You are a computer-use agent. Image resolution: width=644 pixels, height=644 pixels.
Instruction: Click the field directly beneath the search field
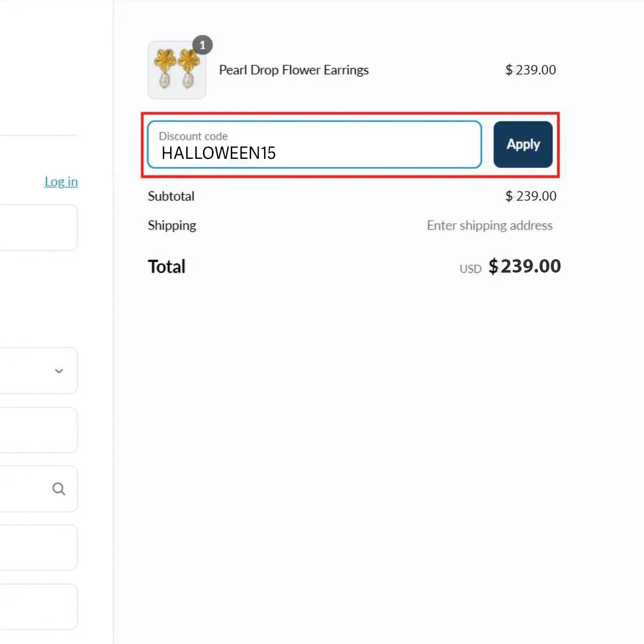point(38,547)
